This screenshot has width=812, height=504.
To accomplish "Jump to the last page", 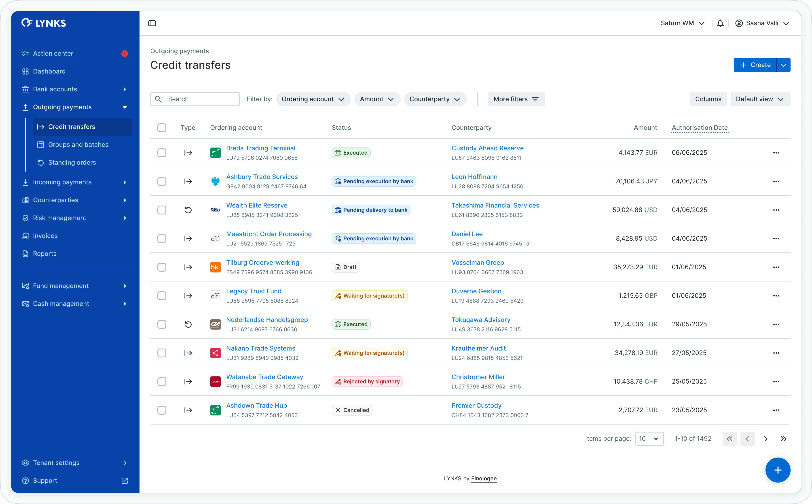I will 783,439.
